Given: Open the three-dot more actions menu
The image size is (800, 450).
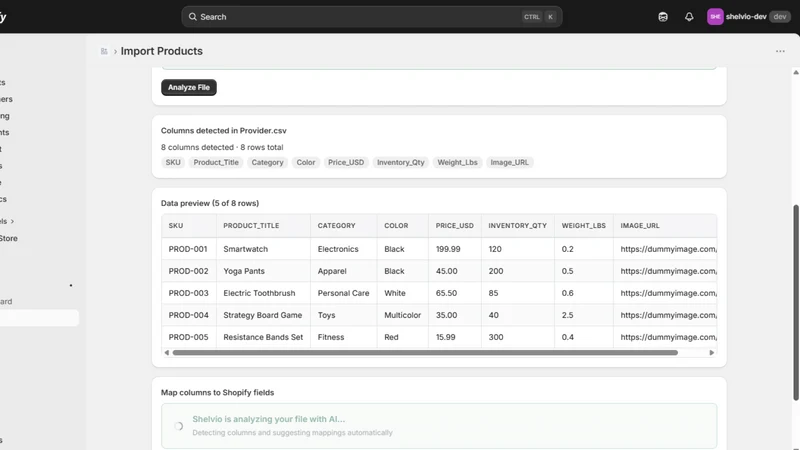Looking at the screenshot, I should pos(780,51).
